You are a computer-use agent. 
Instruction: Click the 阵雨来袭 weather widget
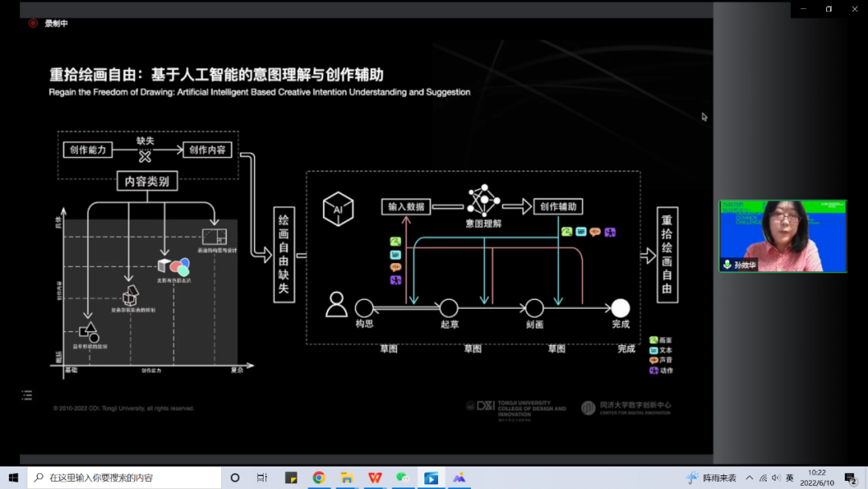pos(711,478)
